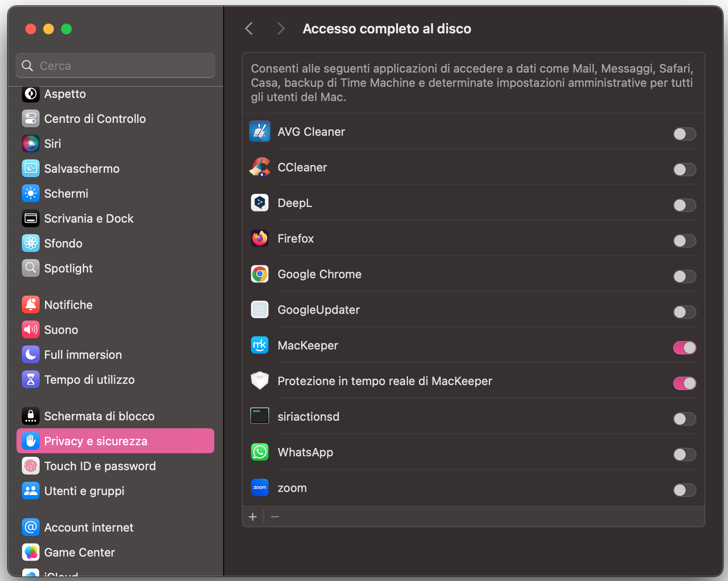Screen dimensions: 728x581
Task: Enable full disk access for Google Chrome
Action: click(x=684, y=276)
